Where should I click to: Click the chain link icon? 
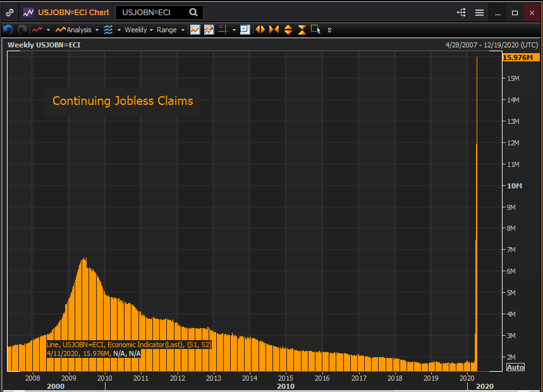pos(9,12)
